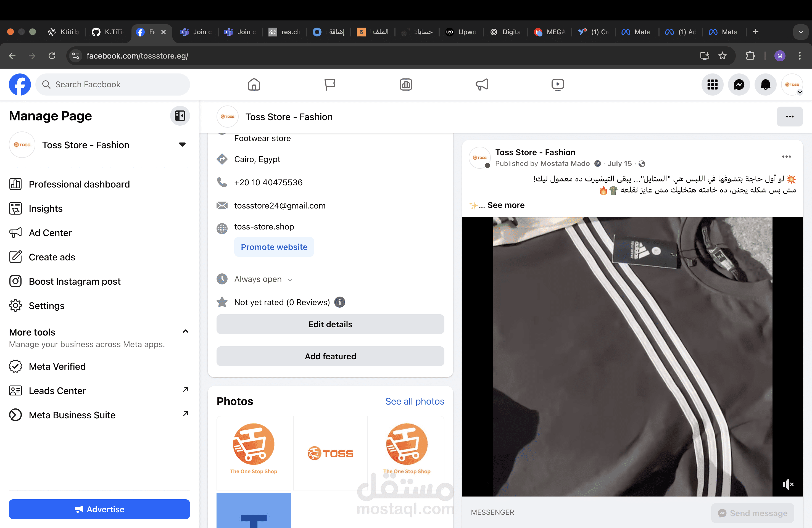
Task: Open the Facebook apps menu grid icon
Action: pos(712,85)
